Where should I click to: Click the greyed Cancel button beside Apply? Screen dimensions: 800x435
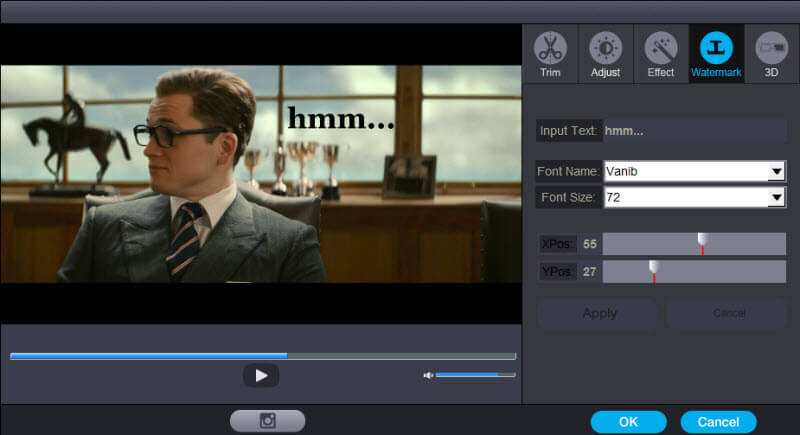pyautogui.click(x=727, y=313)
